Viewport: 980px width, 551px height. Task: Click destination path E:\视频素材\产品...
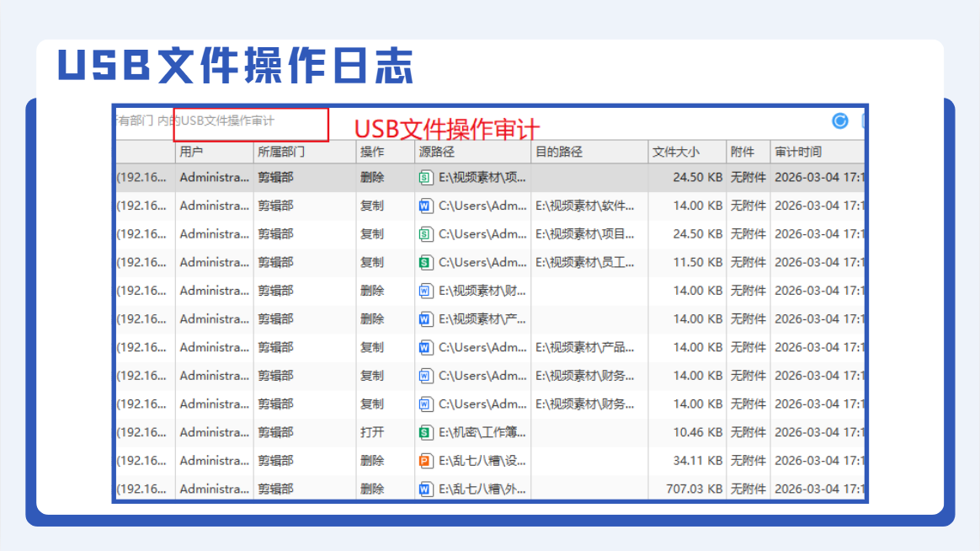pos(584,347)
